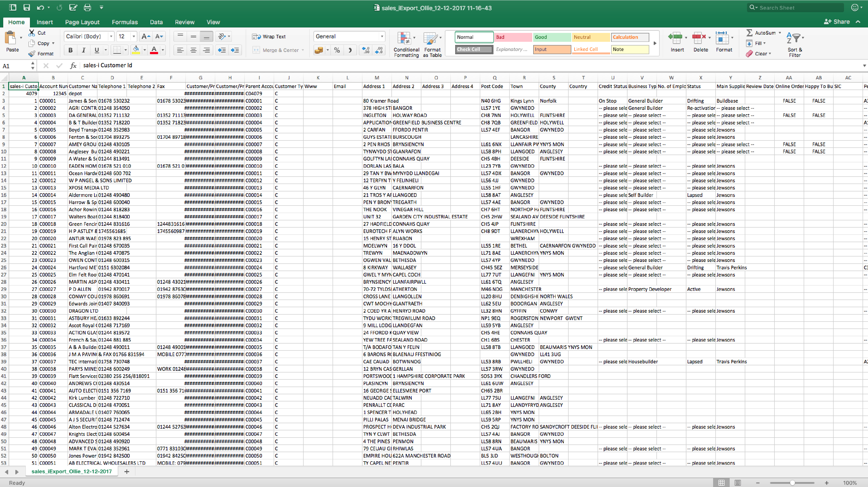Decrease font size with the A-down icon
Screen dimensions: 868x487
[159, 36]
